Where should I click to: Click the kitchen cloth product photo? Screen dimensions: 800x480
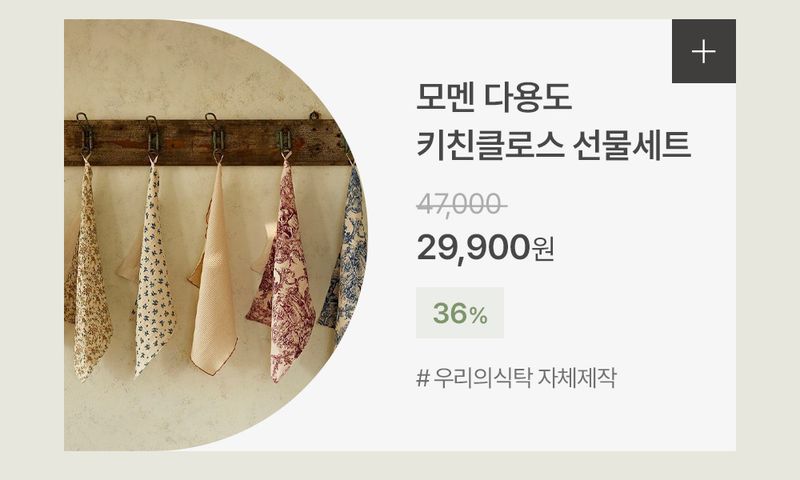pos(215,235)
